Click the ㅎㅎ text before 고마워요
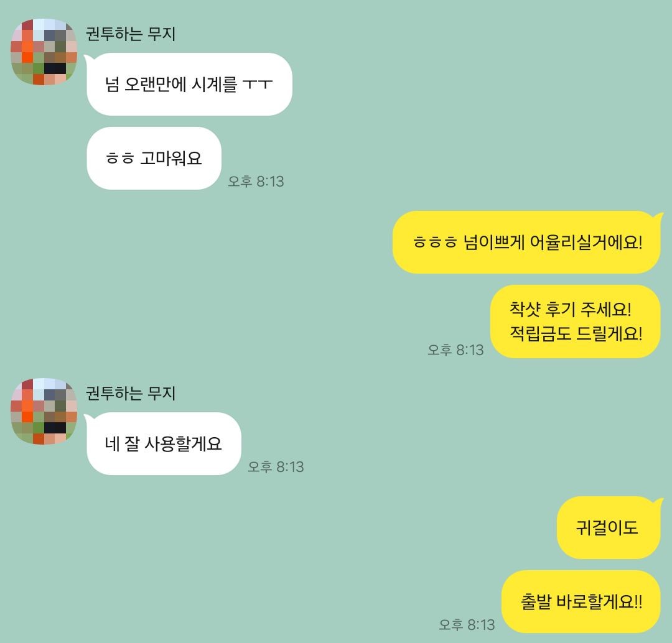The width and height of the screenshot is (672, 643). [120, 159]
